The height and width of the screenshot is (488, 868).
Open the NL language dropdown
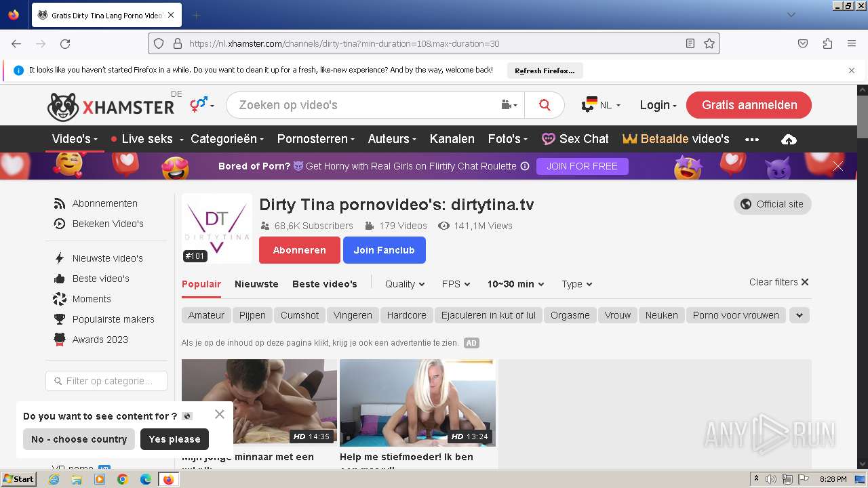click(601, 105)
